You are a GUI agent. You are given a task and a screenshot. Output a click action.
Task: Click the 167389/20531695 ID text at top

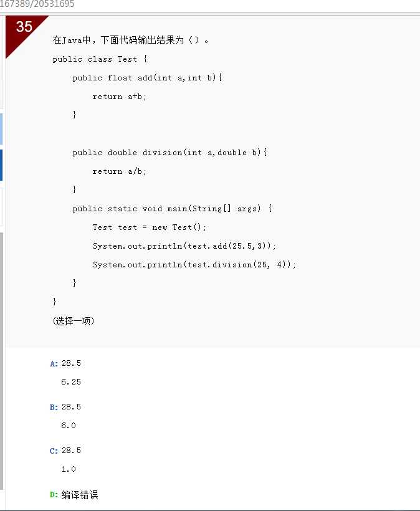tap(37, 4)
